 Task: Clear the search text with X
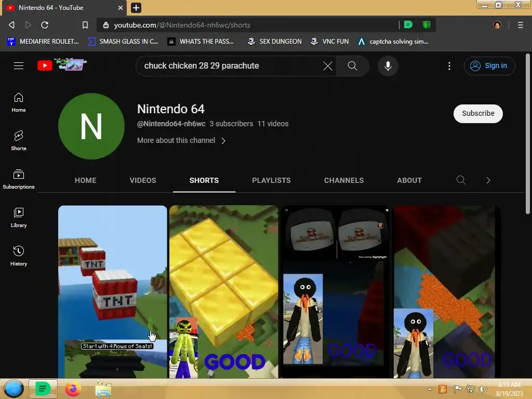pos(328,66)
